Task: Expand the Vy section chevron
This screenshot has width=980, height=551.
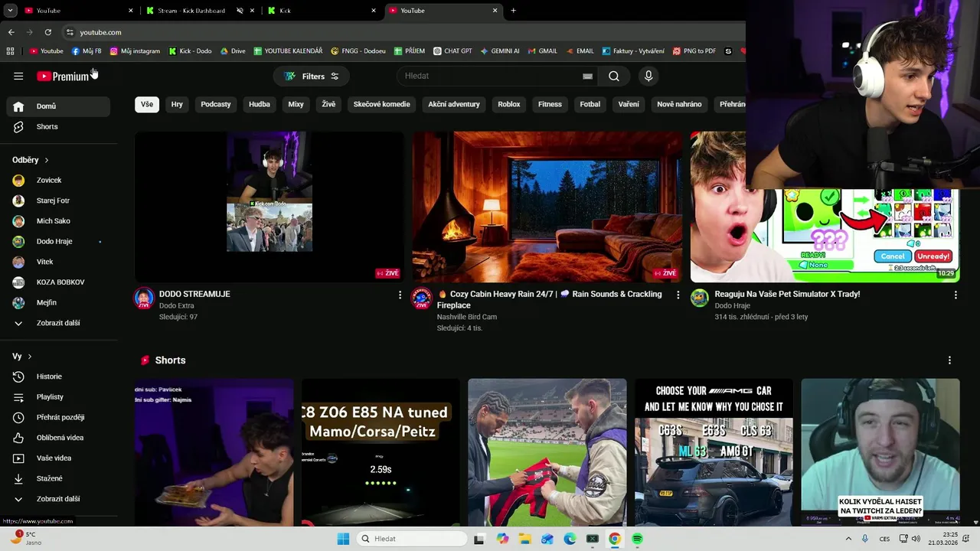Action: [30, 357]
